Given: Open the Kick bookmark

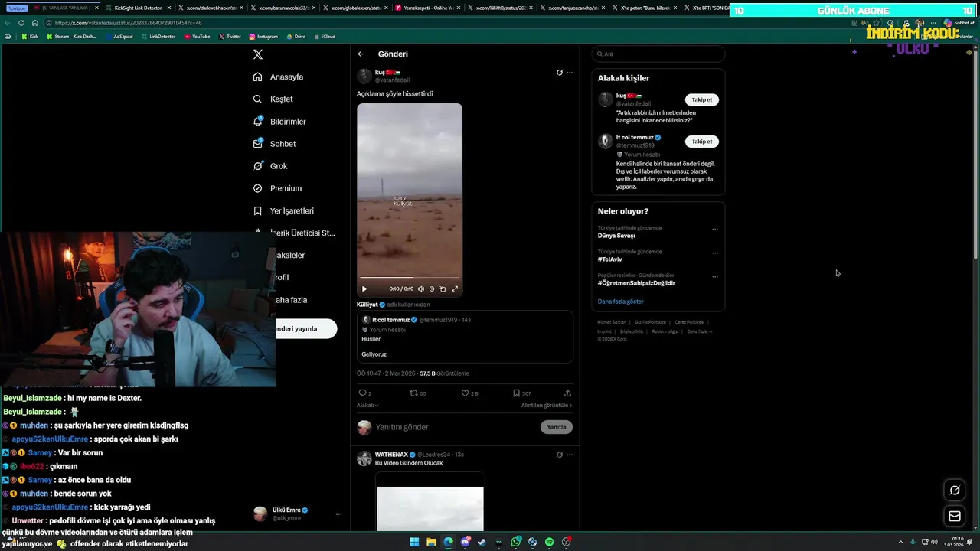Looking at the screenshot, I should (x=30, y=37).
